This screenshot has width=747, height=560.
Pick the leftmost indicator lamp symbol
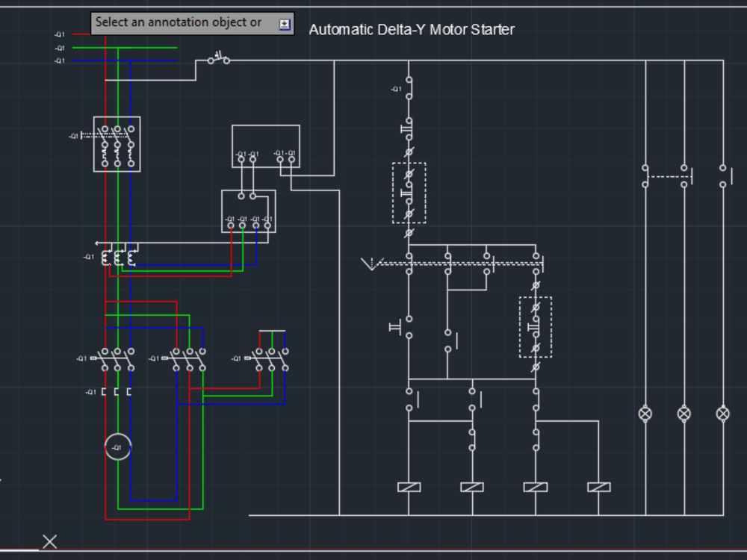tap(645, 414)
